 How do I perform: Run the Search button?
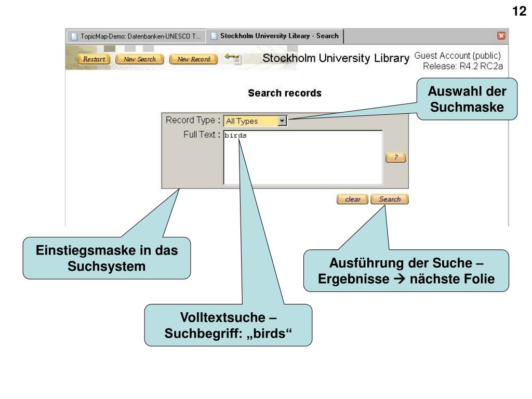pos(390,199)
